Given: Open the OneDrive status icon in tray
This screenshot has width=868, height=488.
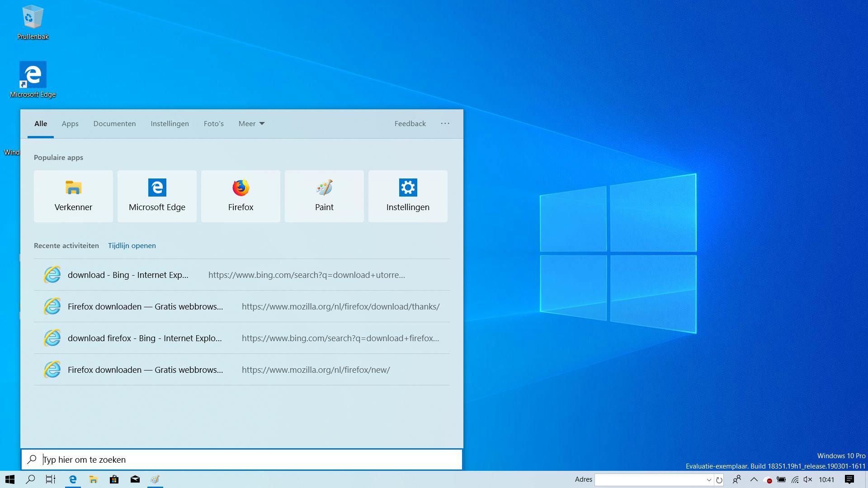Looking at the screenshot, I should (767, 479).
